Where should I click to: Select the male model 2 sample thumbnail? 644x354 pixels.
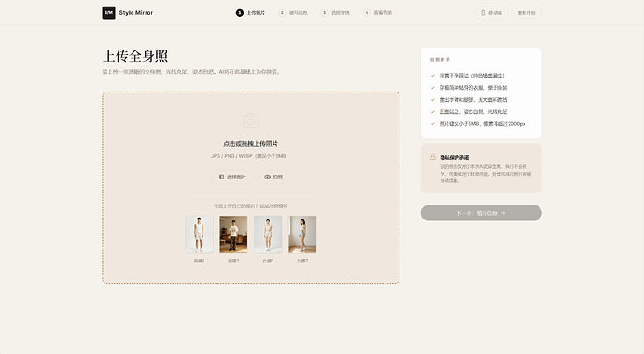[233, 234]
